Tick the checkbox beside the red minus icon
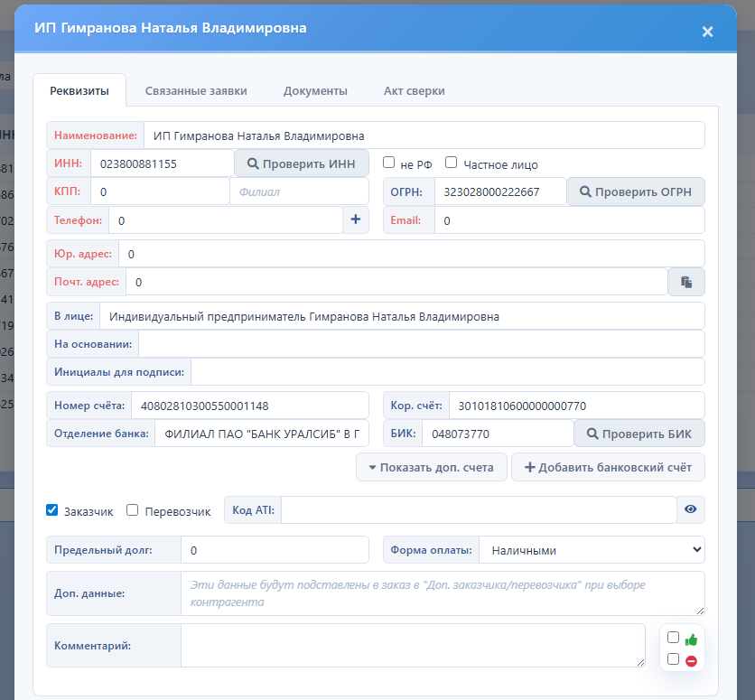This screenshot has height=700, width=755. (673, 658)
